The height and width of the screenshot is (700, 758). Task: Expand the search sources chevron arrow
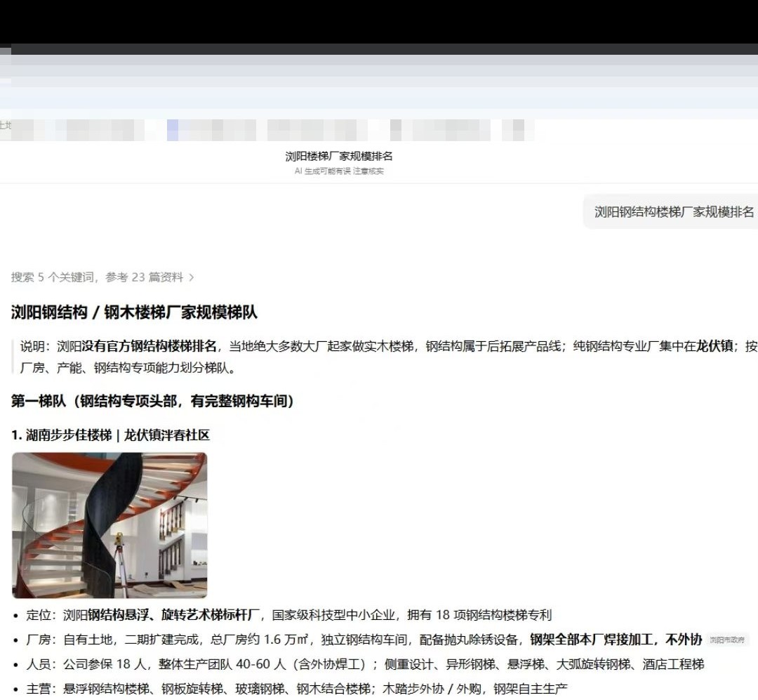192,277
